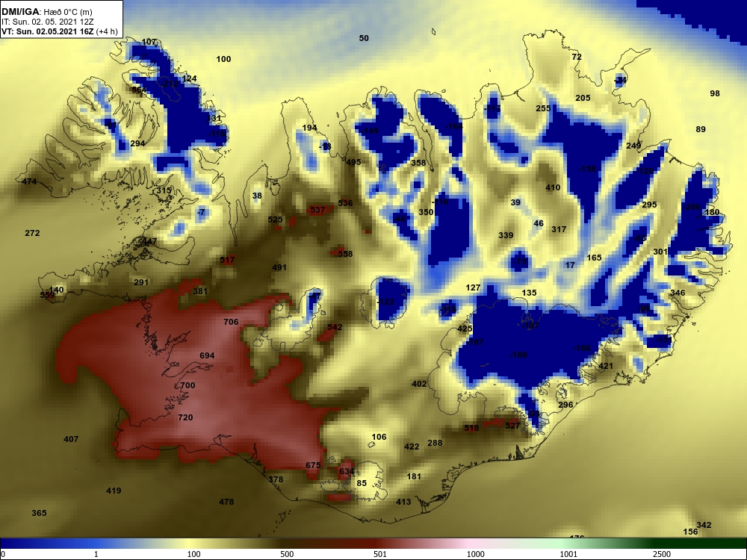Click the 156 value at the lower right
Image resolution: width=747 pixels, height=560 pixels.
tap(690, 532)
